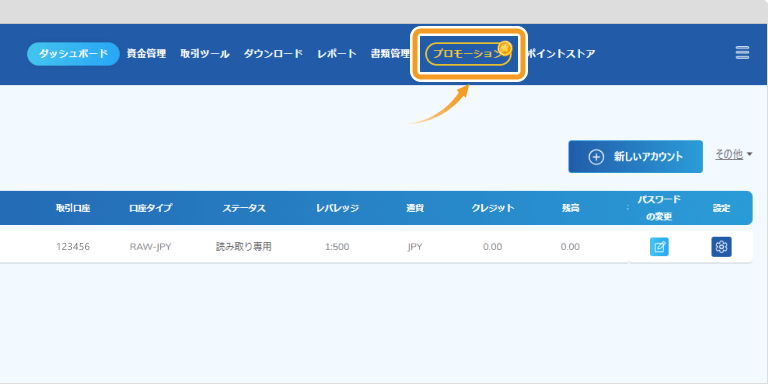Click 口座タイプ column header
Image resolution: width=768 pixels, height=384 pixels.
point(150,208)
